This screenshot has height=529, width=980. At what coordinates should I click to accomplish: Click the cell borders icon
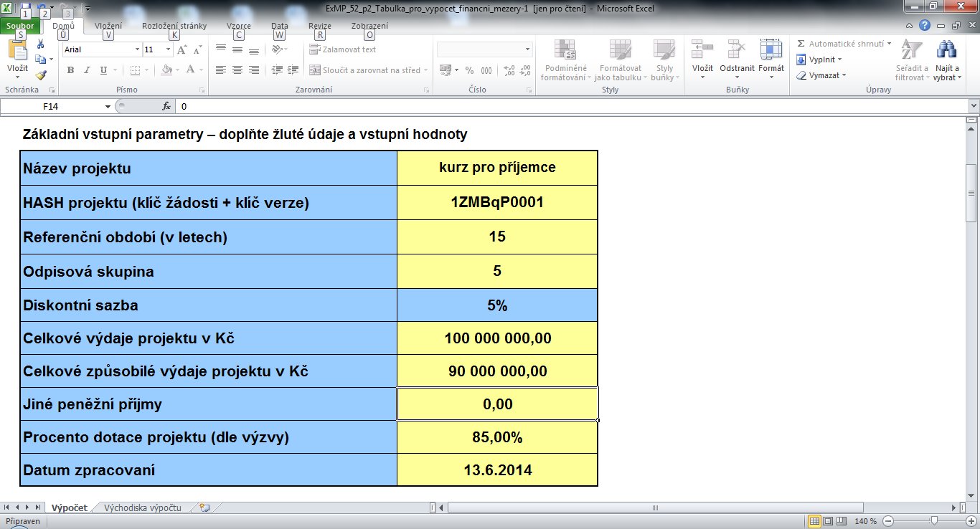tap(136, 70)
